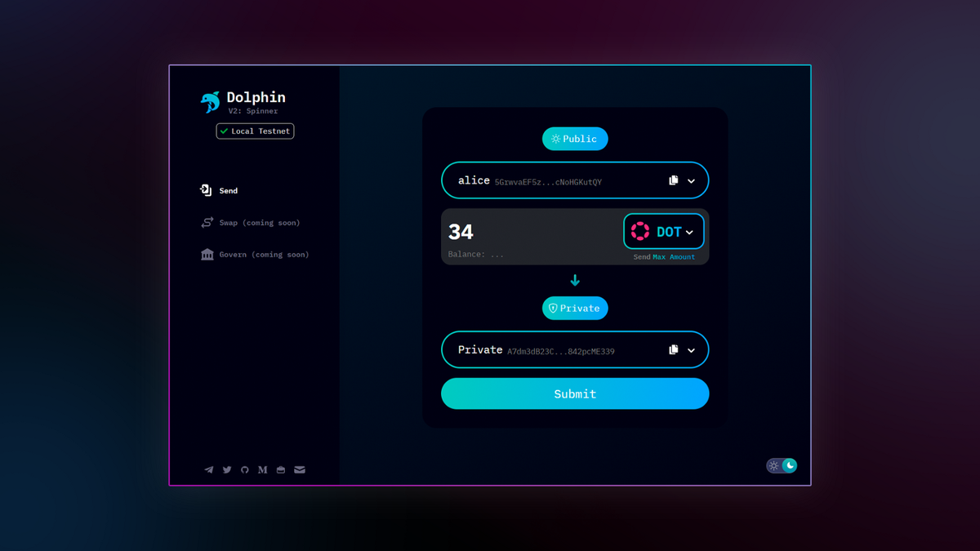Click the Public shield toggle button

(575, 139)
